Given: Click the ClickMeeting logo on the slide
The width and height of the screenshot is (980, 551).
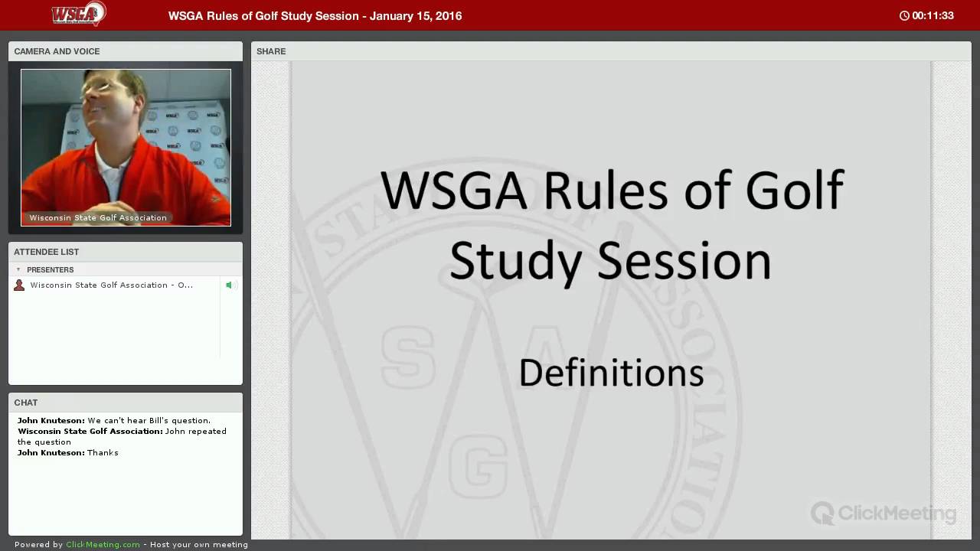Looking at the screenshot, I should coord(884,513).
